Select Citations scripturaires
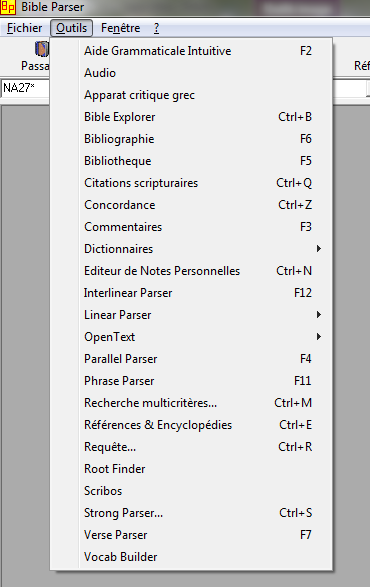The image size is (370, 587). click(x=191, y=183)
